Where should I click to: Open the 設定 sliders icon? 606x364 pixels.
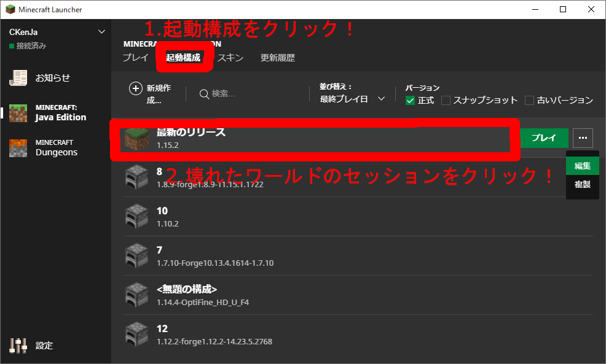tap(18, 346)
